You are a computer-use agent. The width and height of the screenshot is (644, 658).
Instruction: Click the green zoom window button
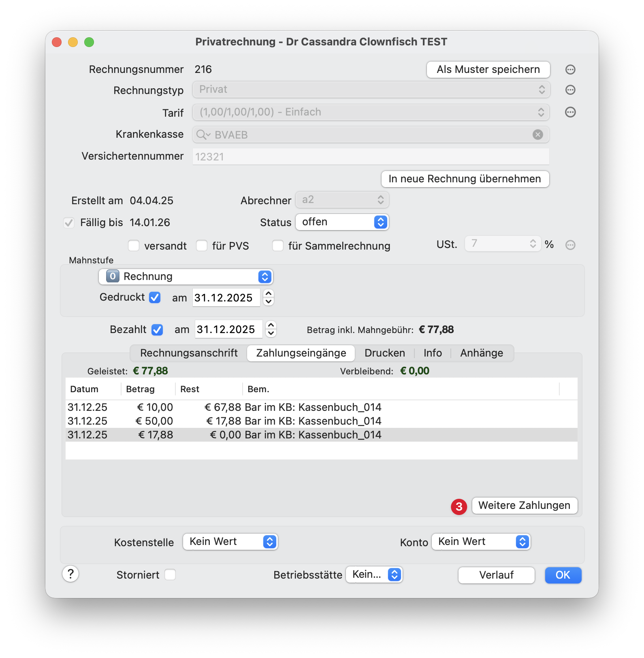(x=89, y=42)
